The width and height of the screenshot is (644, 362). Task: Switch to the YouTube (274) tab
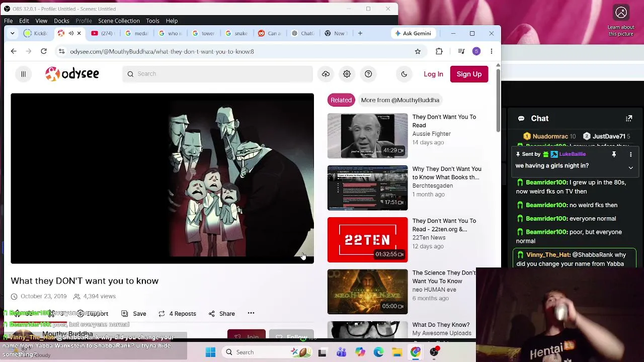click(103, 33)
